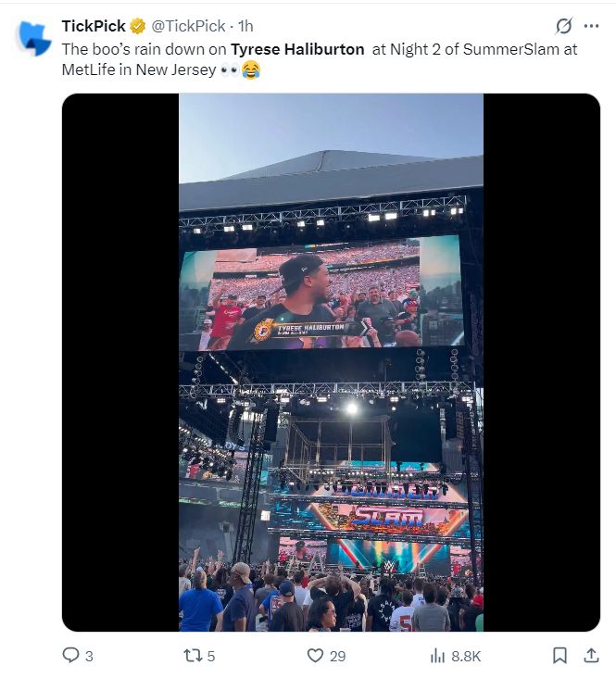Screen dimensions: 616x678
Task: Open view analytics bar chart icon
Action: coord(437,656)
